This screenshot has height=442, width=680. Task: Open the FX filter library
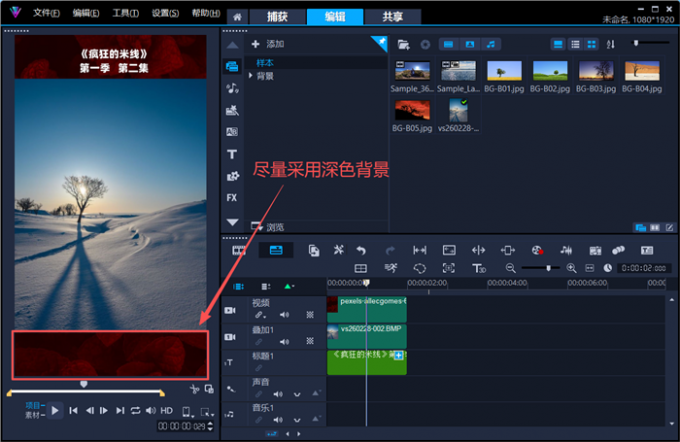click(x=232, y=198)
